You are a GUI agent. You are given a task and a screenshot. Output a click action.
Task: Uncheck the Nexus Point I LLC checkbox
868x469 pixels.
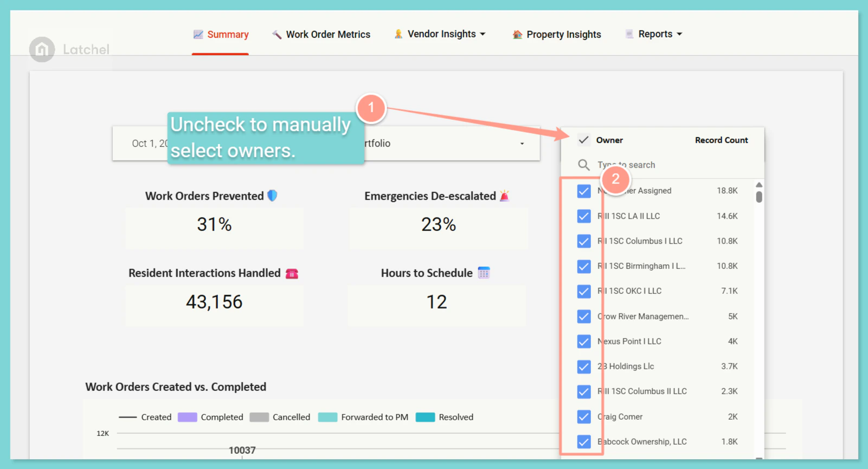tap(584, 341)
